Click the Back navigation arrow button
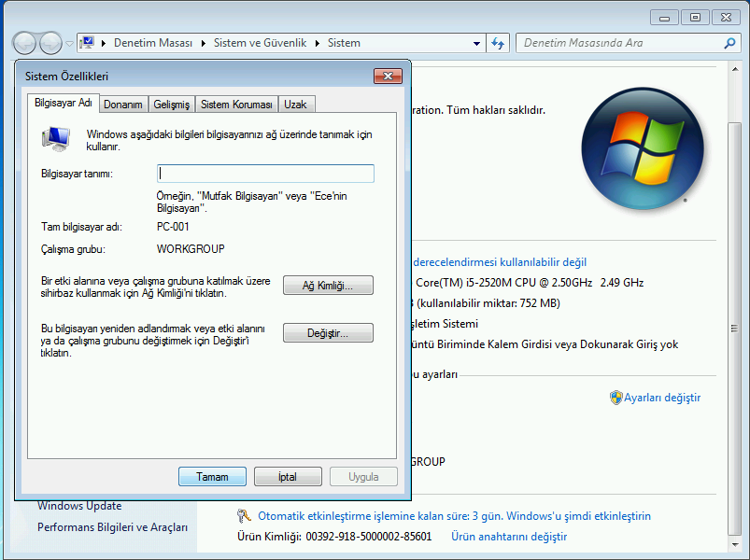750x560 pixels. click(24, 44)
